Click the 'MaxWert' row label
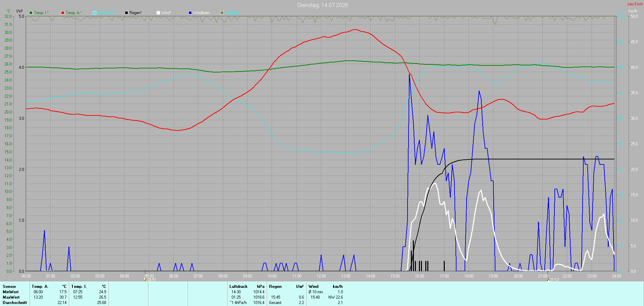The image size is (644, 306). pos(11,297)
